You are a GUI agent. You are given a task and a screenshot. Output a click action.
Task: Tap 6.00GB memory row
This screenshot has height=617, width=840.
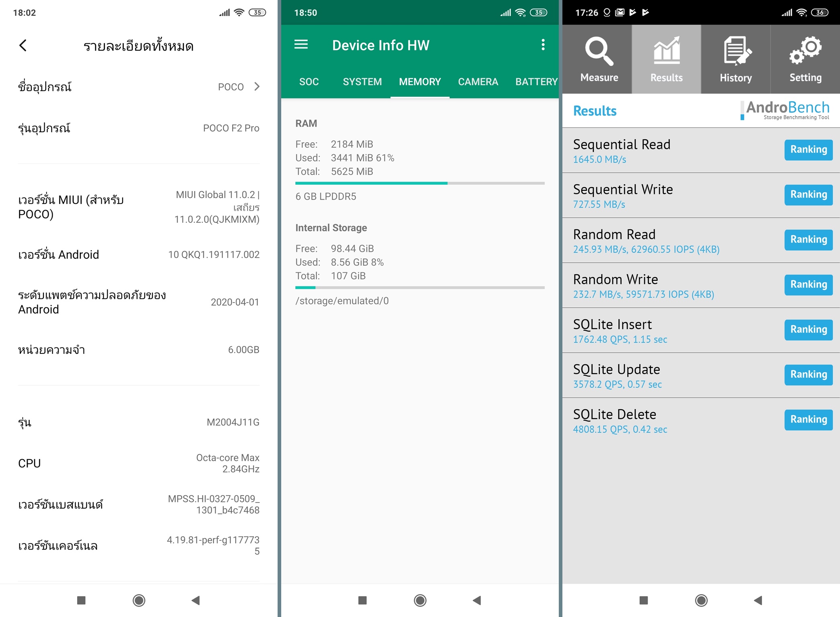click(139, 349)
